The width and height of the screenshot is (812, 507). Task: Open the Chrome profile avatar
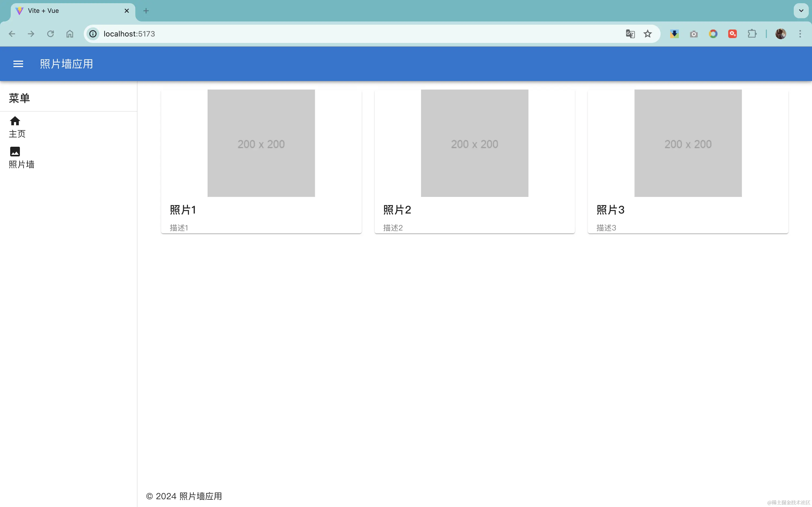781,34
